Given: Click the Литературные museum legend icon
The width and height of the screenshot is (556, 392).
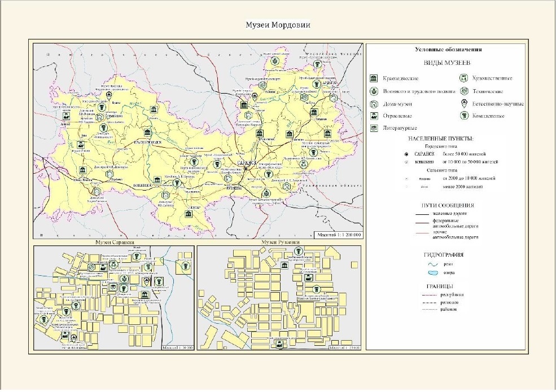Looking at the screenshot, I should pos(373,129).
